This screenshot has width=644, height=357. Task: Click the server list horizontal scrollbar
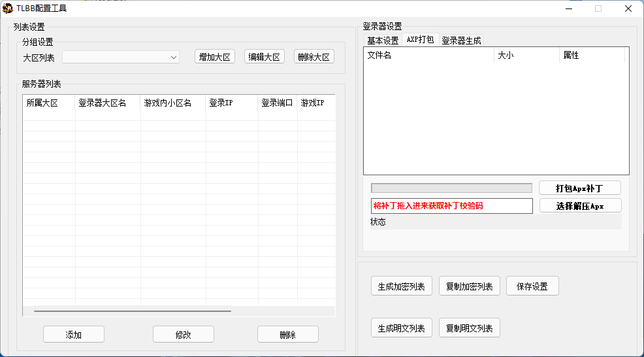(x=132, y=311)
